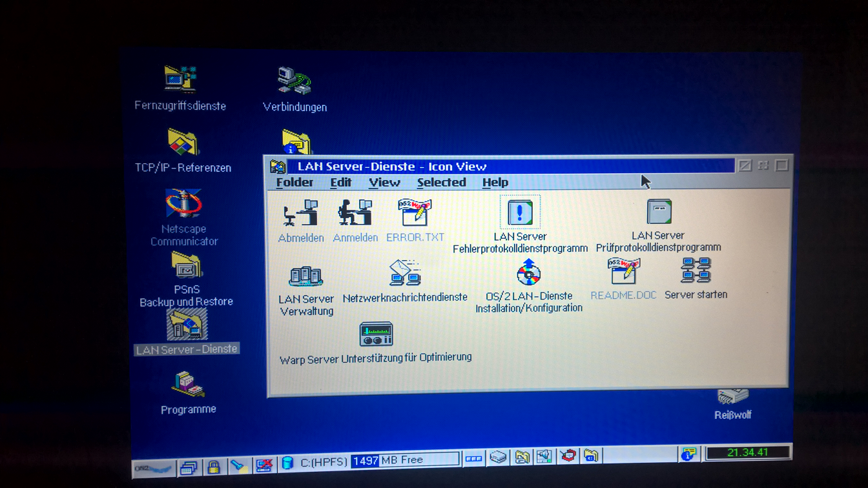Open the ERROR.TXT file icon

tap(415, 213)
